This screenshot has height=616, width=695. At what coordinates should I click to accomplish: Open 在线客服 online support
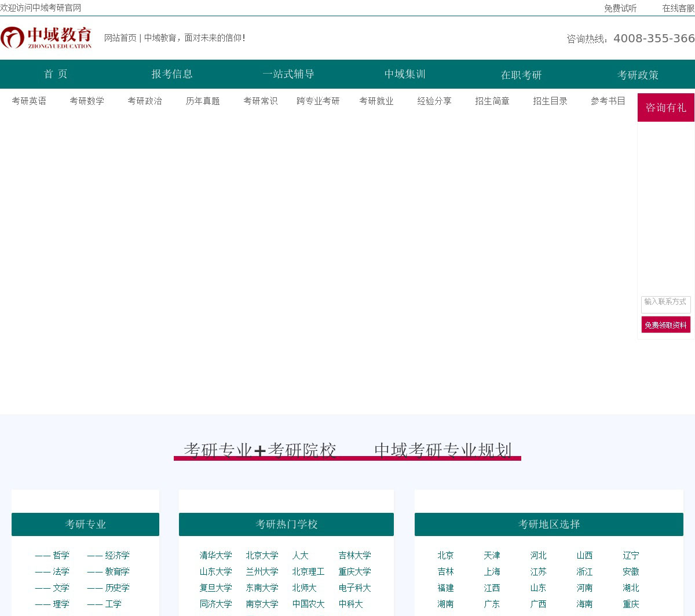coord(678,8)
